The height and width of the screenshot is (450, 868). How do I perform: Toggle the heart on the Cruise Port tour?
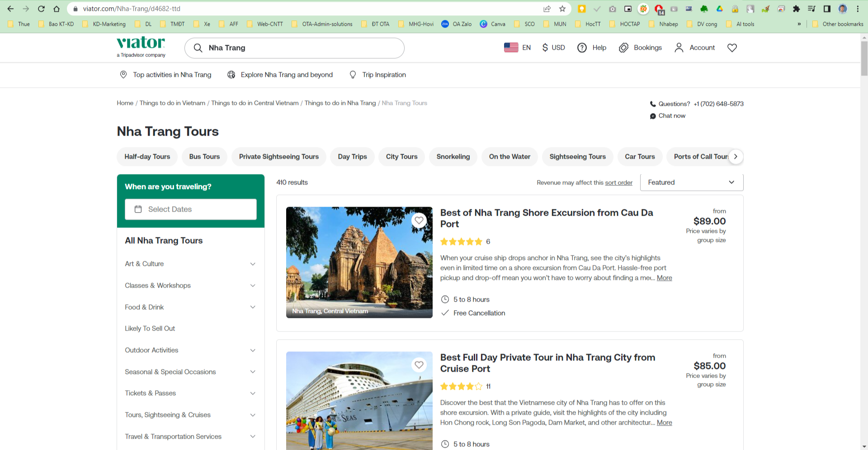[x=419, y=365]
